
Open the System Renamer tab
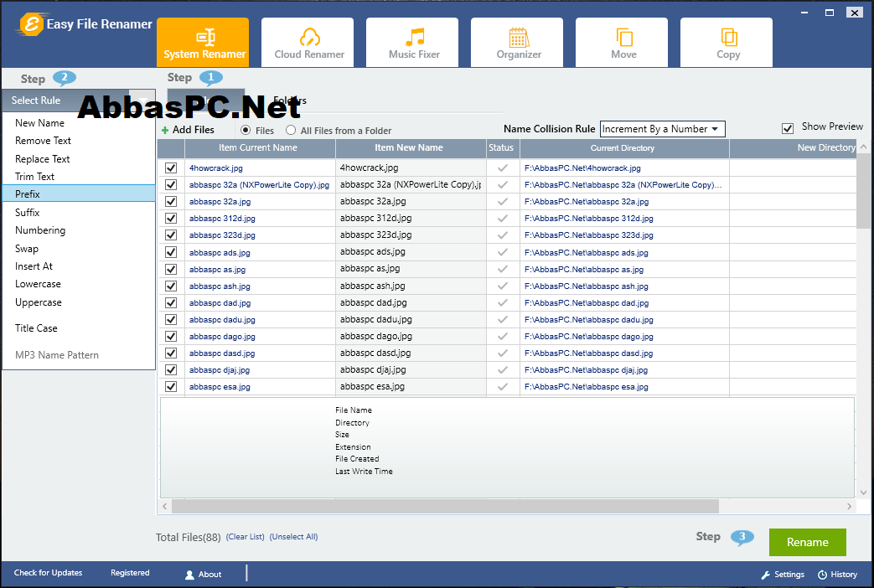[x=203, y=43]
